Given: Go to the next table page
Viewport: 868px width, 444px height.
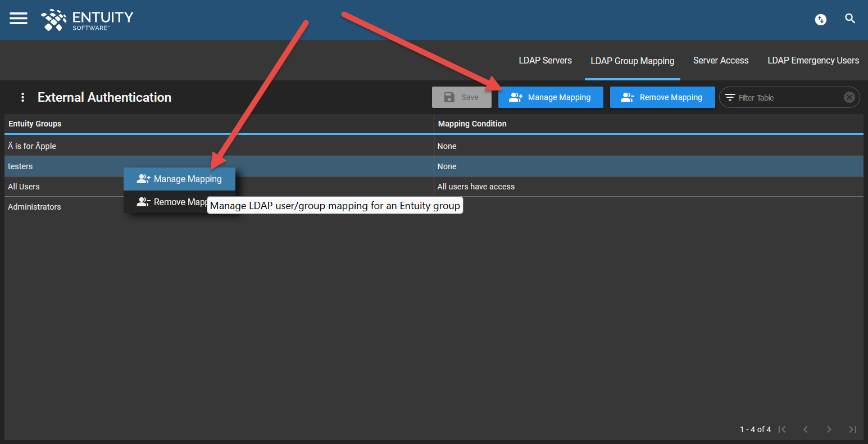Looking at the screenshot, I should tap(829, 429).
